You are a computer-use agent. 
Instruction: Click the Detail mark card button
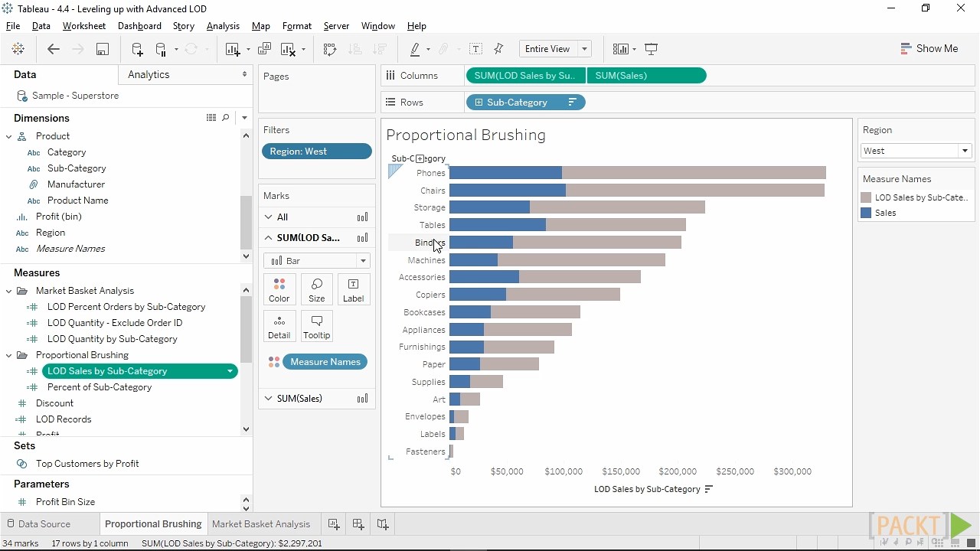coord(279,327)
